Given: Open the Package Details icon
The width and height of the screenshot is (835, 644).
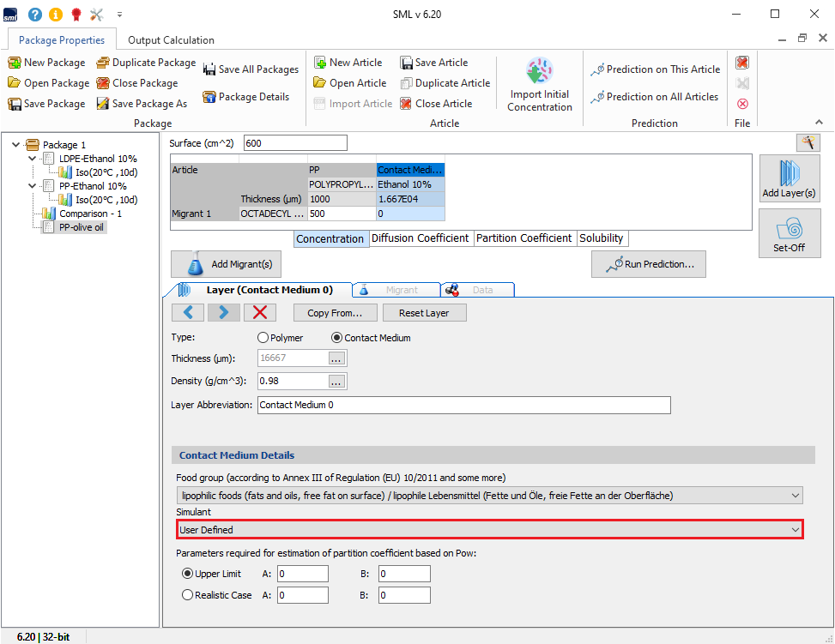Looking at the screenshot, I should tap(209, 97).
